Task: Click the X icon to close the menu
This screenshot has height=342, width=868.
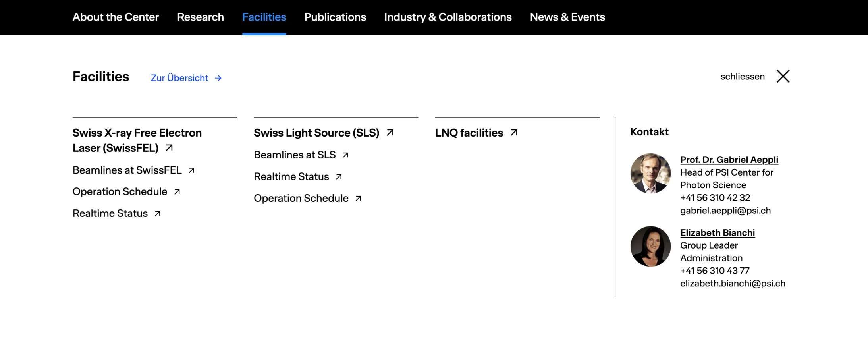Action: [783, 76]
